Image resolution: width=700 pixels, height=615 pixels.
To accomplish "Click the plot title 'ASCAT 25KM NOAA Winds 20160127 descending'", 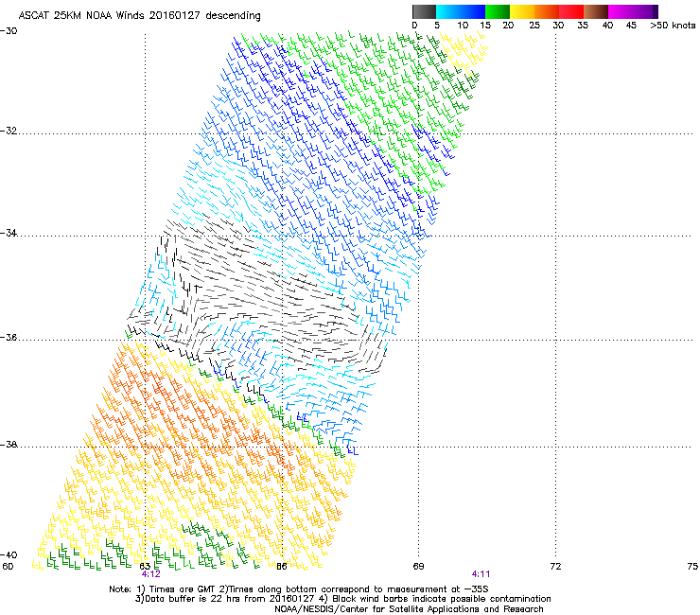I will tap(139, 15).
